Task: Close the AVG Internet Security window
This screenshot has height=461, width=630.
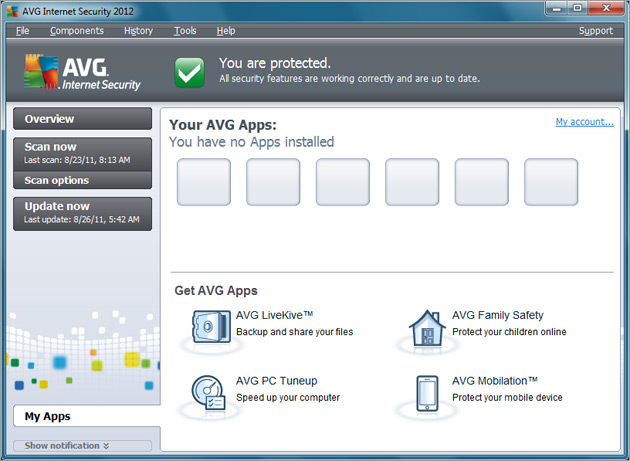Action: tap(606, 8)
